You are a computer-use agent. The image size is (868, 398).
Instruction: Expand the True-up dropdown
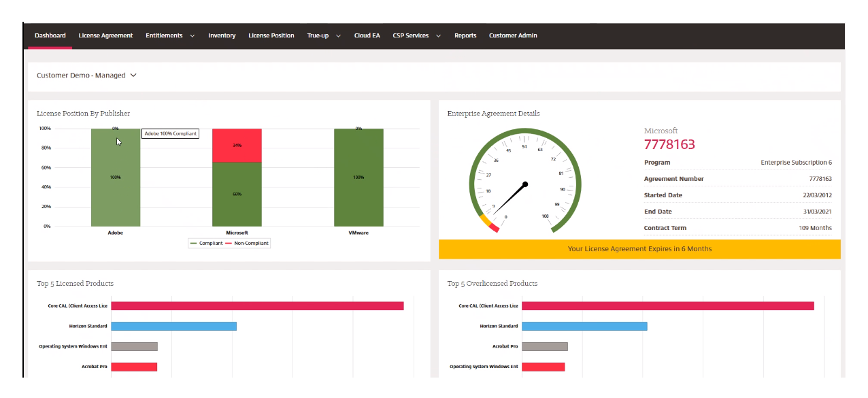323,35
